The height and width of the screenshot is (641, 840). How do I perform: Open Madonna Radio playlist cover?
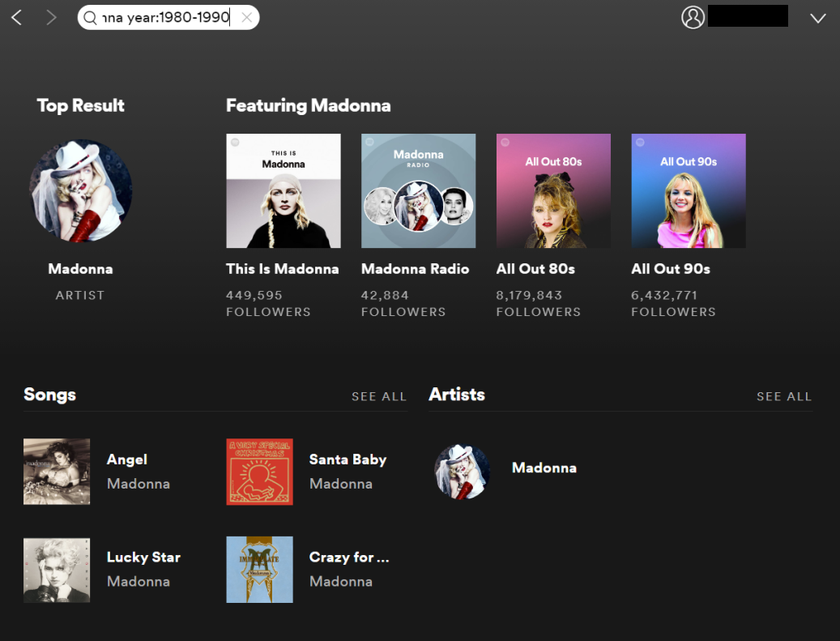[419, 190]
